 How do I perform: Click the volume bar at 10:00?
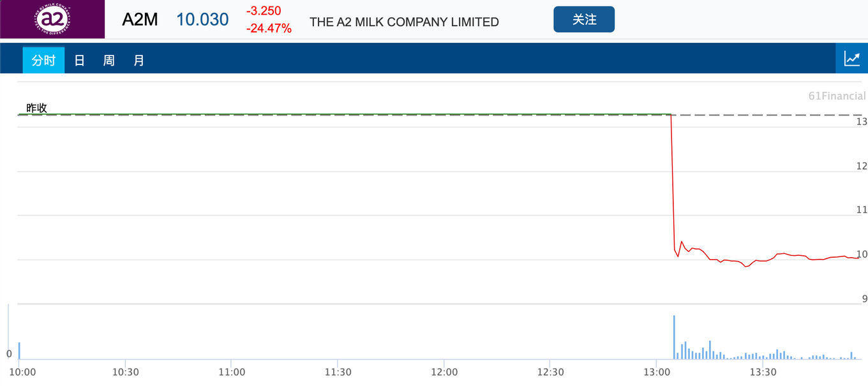click(19, 351)
